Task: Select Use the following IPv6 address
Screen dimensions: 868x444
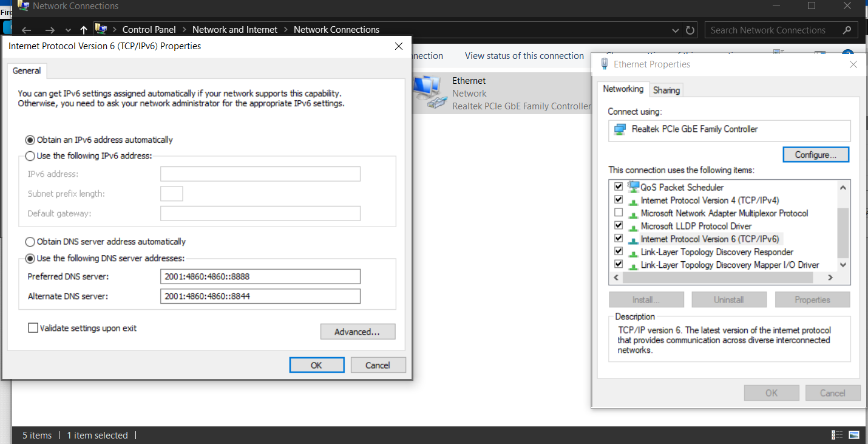Action: tap(30, 156)
